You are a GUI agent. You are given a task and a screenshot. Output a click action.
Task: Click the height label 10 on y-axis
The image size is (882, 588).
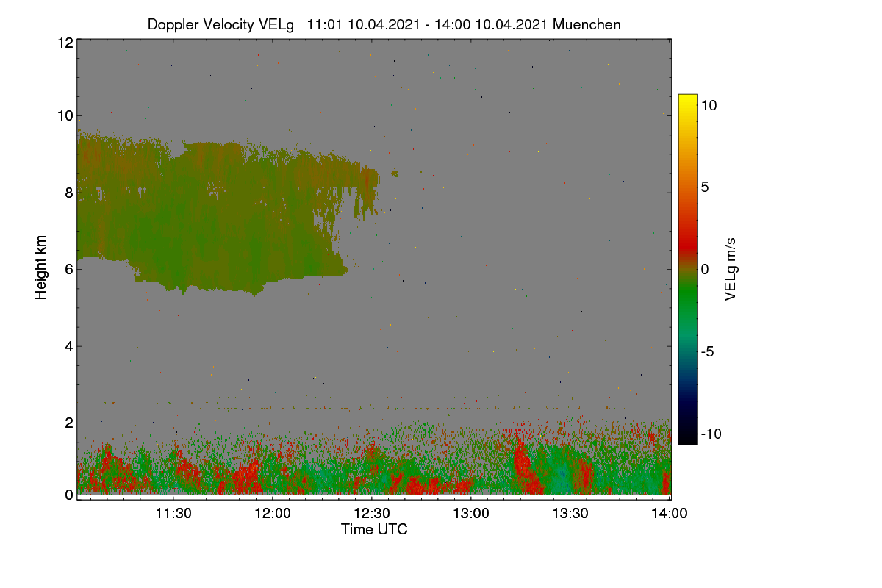pyautogui.click(x=65, y=115)
